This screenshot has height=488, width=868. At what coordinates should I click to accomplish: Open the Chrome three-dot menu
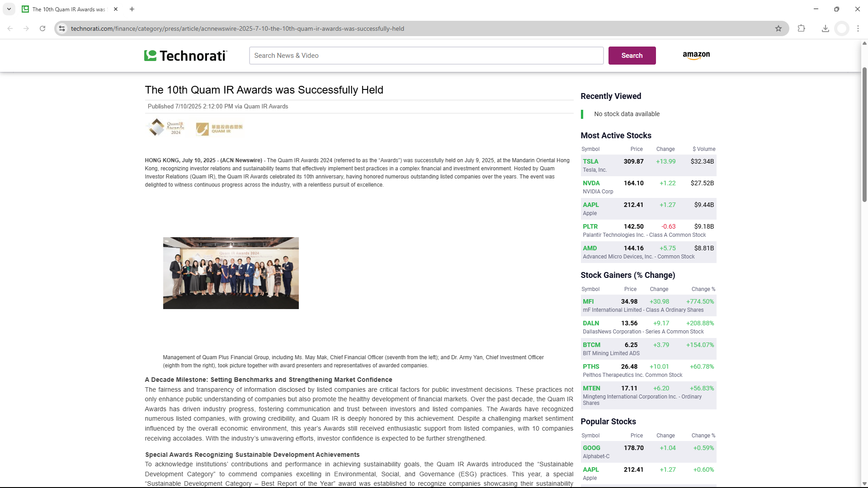pyautogui.click(x=858, y=28)
